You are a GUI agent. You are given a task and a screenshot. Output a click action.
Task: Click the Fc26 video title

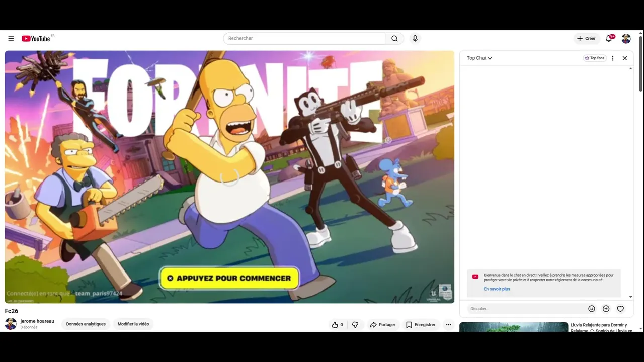click(x=12, y=311)
